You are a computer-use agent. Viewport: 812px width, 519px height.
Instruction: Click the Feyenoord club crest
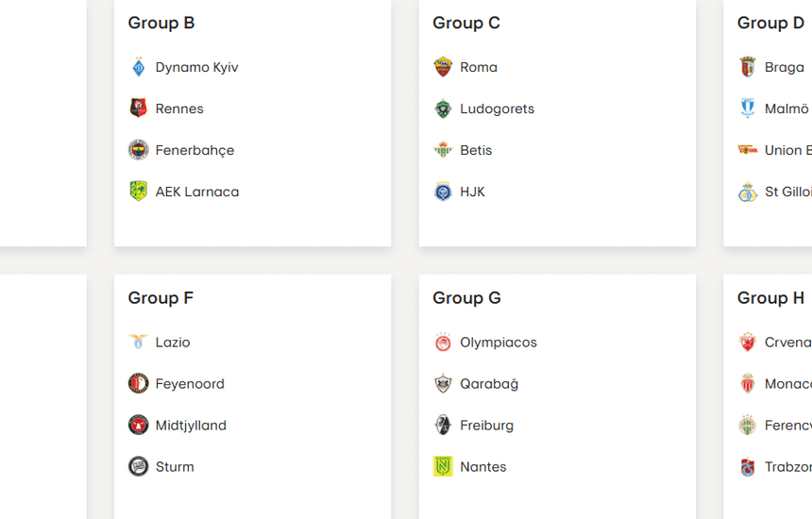pos(139,384)
